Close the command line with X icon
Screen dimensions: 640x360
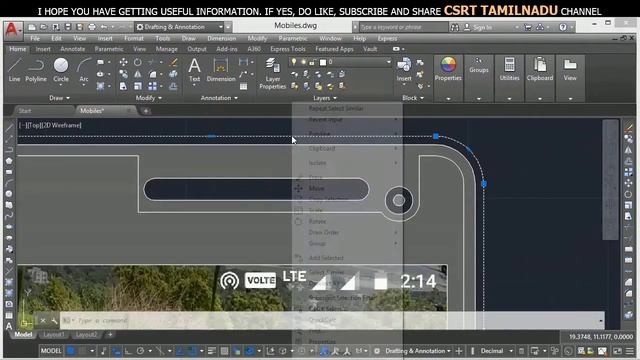coord(42,321)
